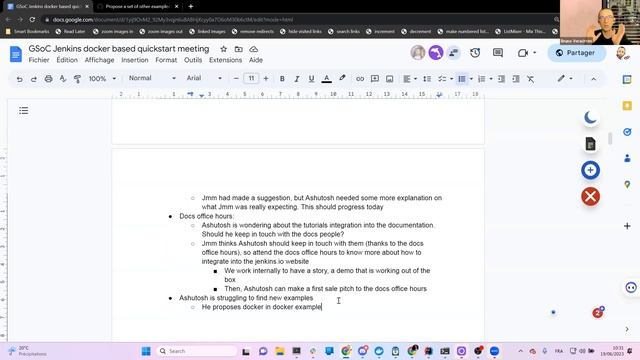The width and height of the screenshot is (640, 360).
Task: Open the text alignment dropdown
Action: 409,79
